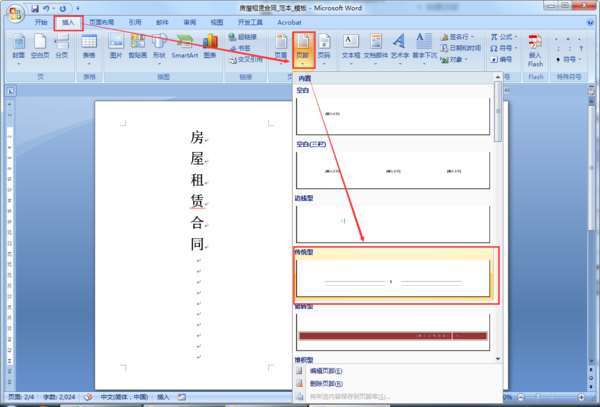The image size is (600, 407).
Task: Open the Ω 符号 symbol menu
Action: [x=504, y=48]
